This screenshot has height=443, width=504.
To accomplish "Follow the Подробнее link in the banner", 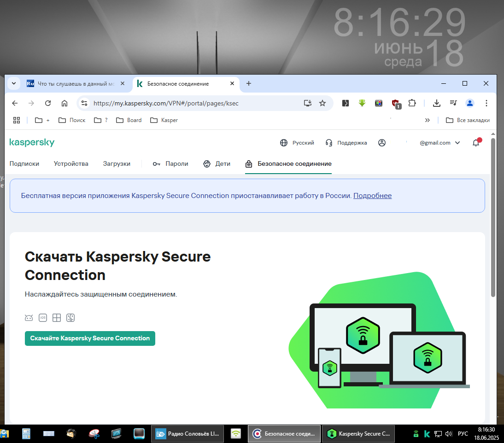I will tap(373, 196).
